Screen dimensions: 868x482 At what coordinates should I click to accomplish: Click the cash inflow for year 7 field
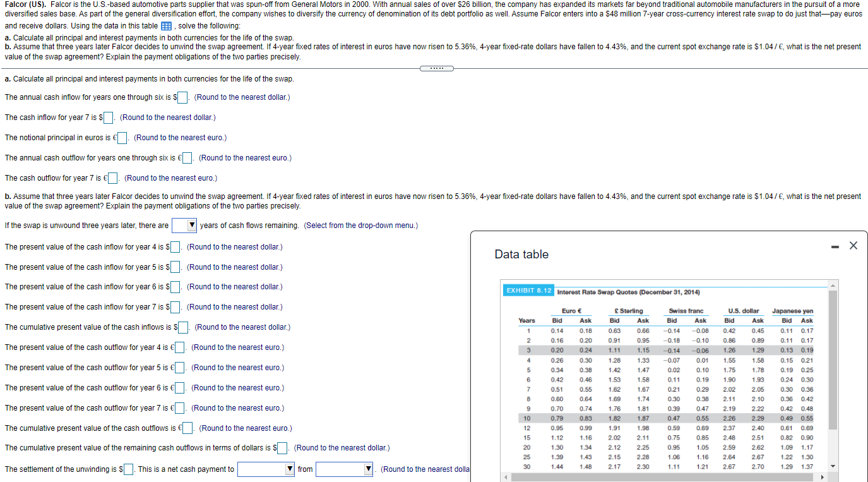point(108,117)
